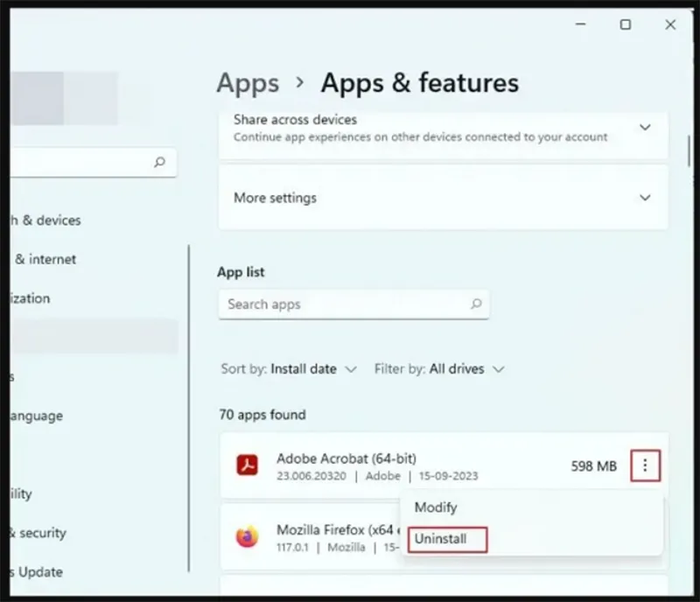Viewport: 700px width, 602px height.
Task: Open the sidebar item ending in 'ility'
Action: click(x=20, y=493)
